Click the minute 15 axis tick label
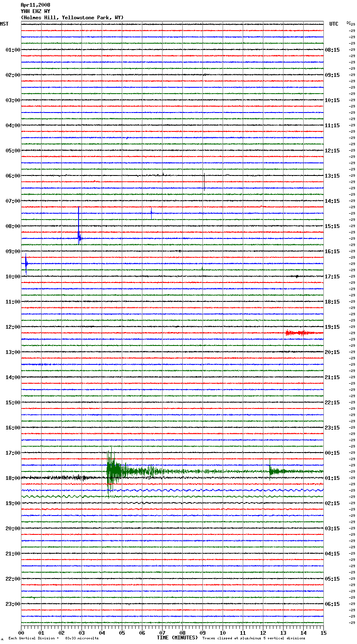This screenshot has height=644, width=357. click(323, 633)
